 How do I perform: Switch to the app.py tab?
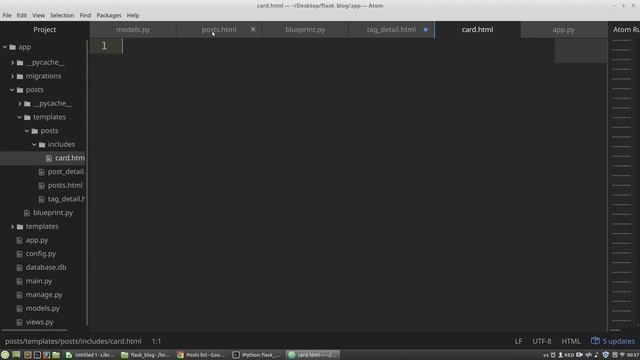(x=563, y=29)
